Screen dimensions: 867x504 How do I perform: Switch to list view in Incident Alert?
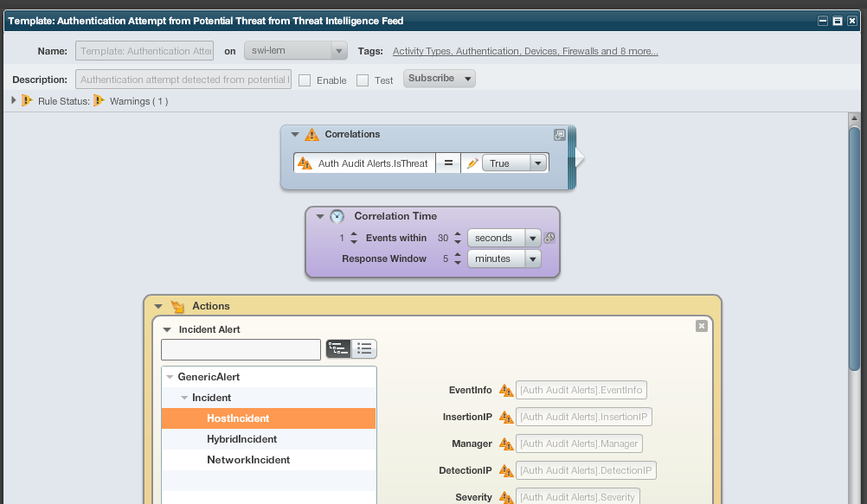[x=363, y=348]
